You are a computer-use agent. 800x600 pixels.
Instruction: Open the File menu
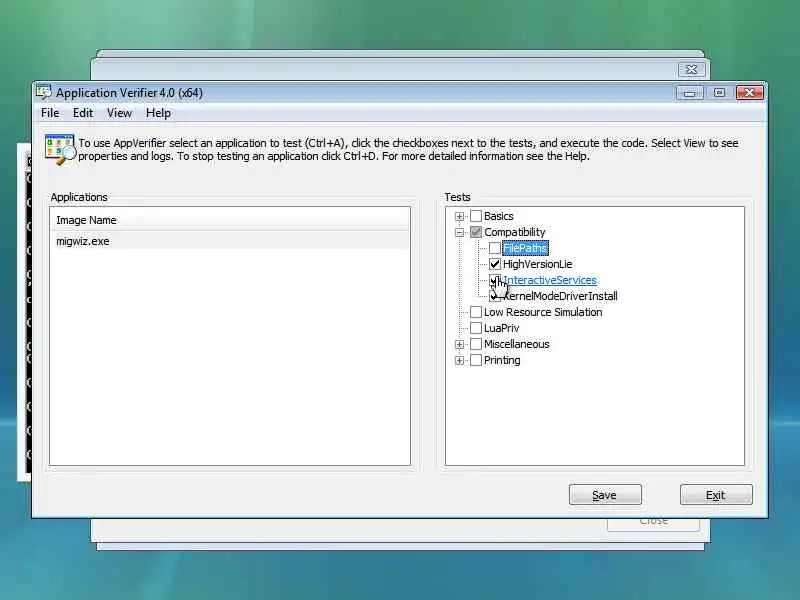coord(50,113)
